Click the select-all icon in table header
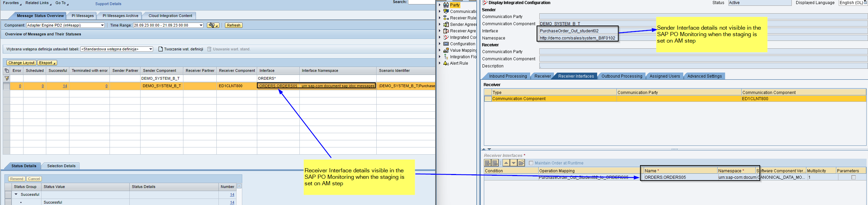 pos(6,71)
